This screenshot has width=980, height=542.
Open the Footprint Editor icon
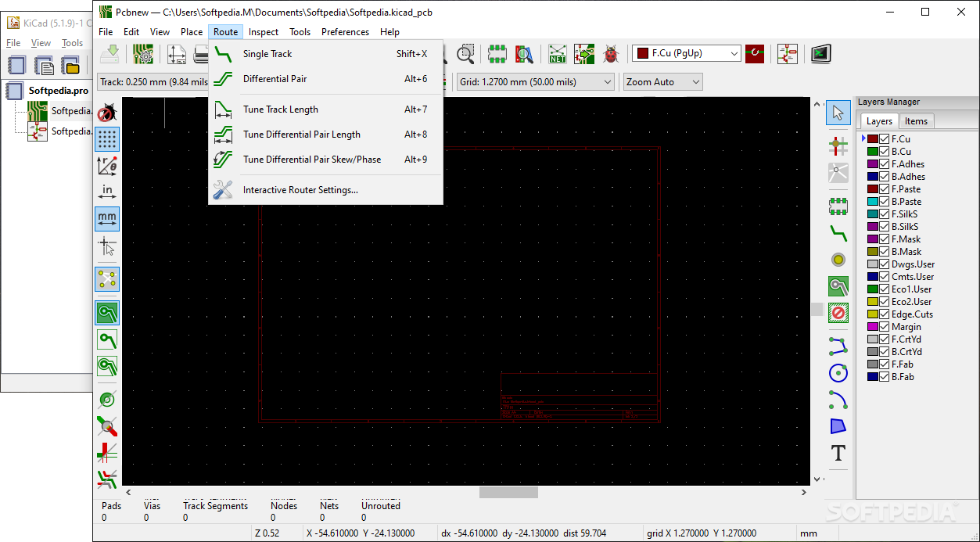[x=497, y=54]
